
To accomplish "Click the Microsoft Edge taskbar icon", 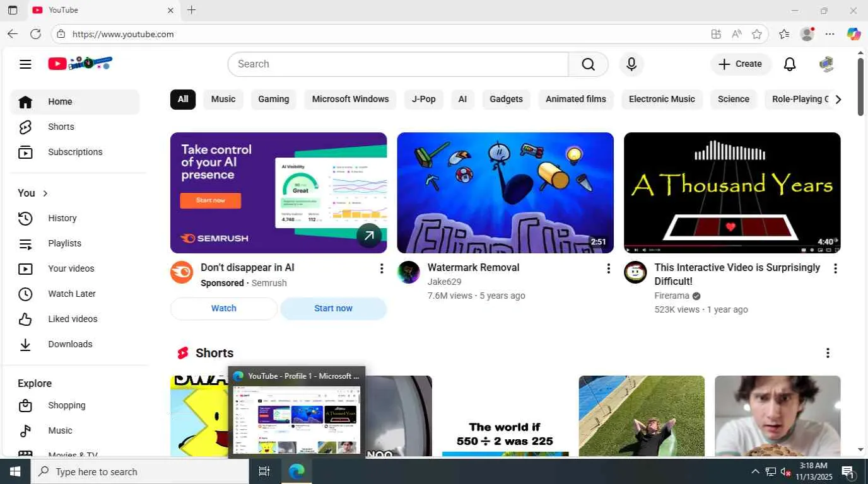I will coord(296,471).
